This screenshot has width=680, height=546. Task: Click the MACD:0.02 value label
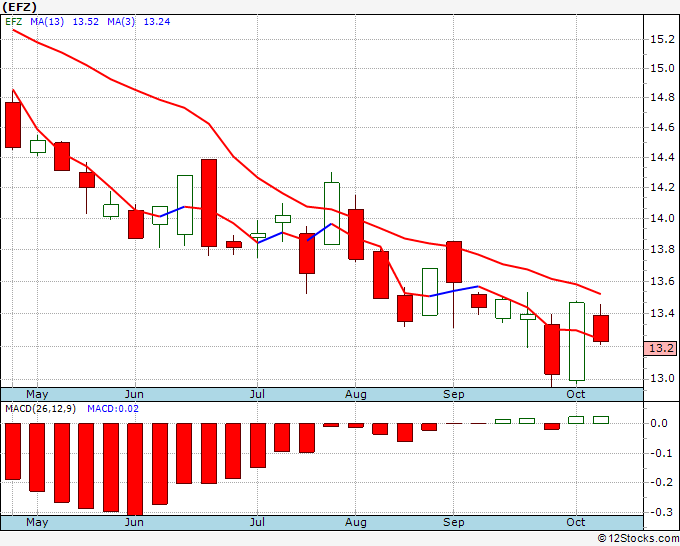[113, 409]
